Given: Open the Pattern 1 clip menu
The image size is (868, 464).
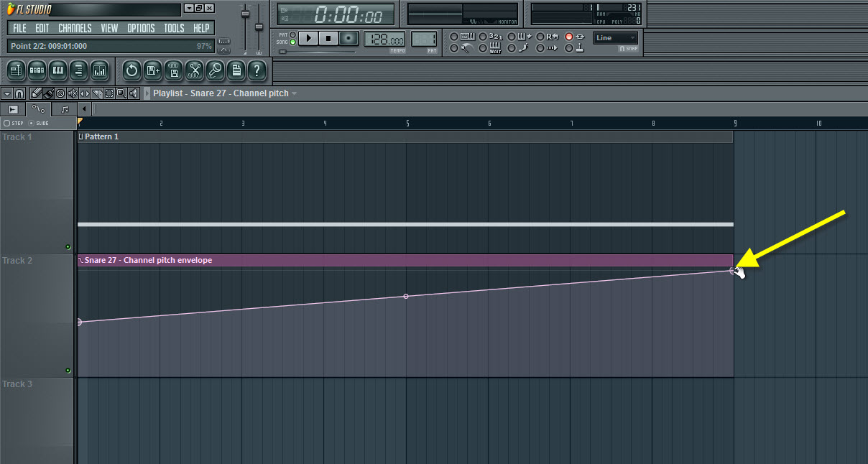Looking at the screenshot, I should 80,136.
